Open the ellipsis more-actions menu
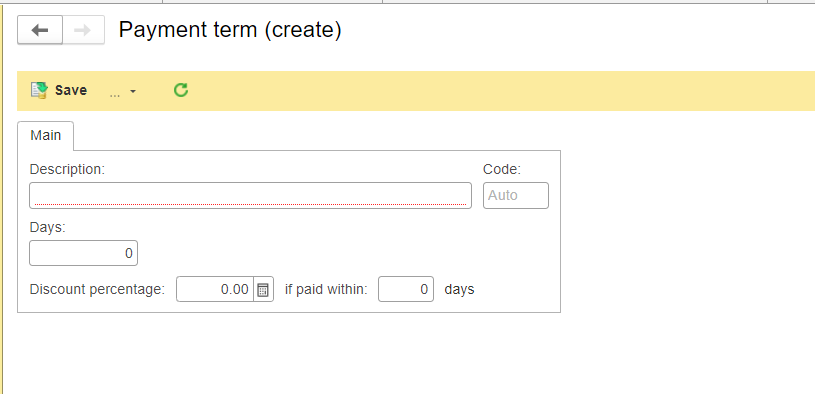This screenshot has width=815, height=394. (115, 91)
